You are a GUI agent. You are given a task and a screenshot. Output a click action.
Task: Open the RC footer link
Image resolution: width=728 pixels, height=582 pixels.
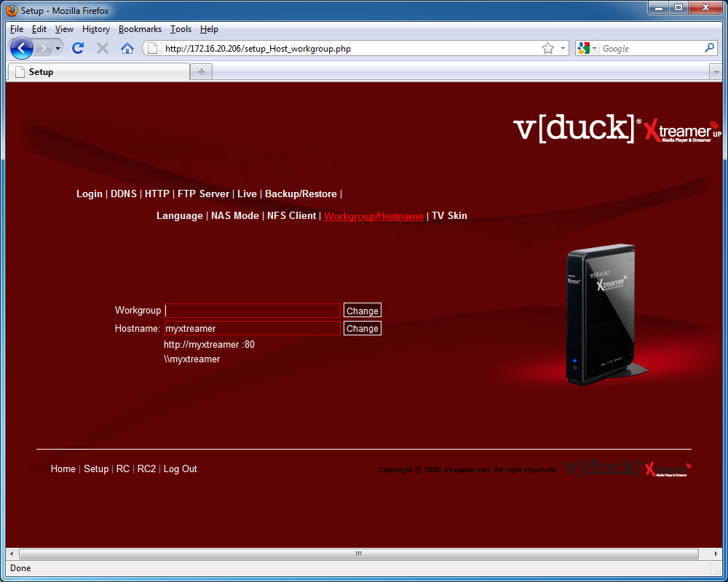122,469
